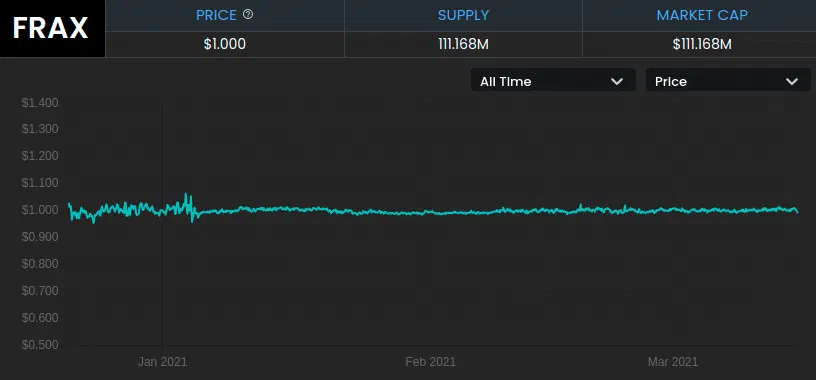This screenshot has height=380, width=816.
Task: Click the Mar 2021 x-axis label
Action: pos(673,362)
